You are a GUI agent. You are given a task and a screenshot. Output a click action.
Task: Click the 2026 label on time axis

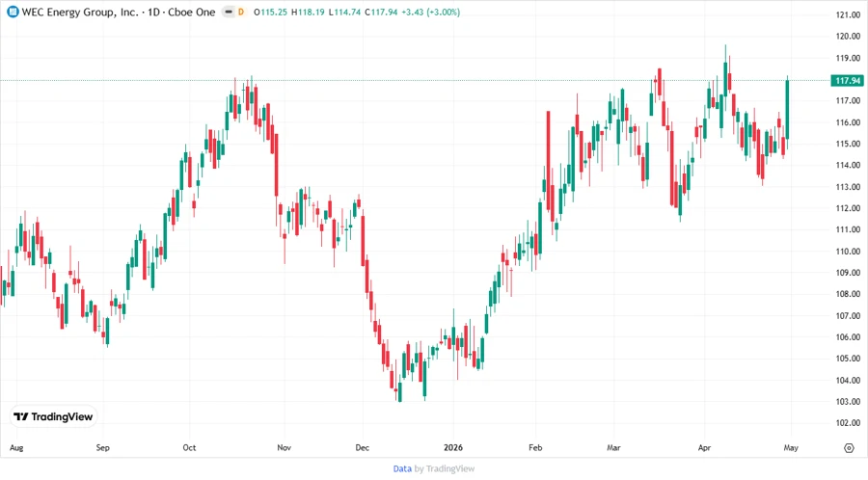453,448
